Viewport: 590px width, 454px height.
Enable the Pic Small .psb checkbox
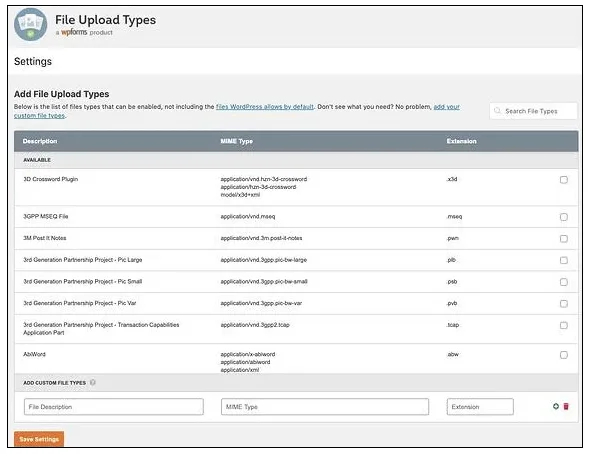point(563,282)
